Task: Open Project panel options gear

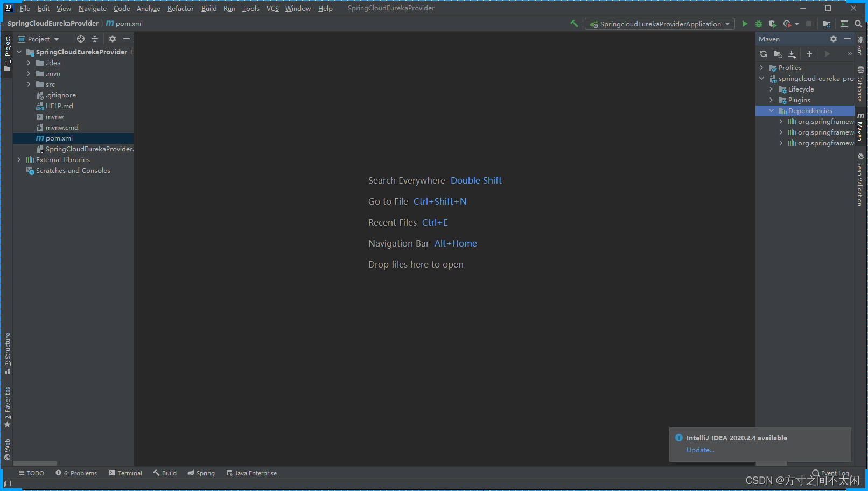Action: tap(113, 39)
